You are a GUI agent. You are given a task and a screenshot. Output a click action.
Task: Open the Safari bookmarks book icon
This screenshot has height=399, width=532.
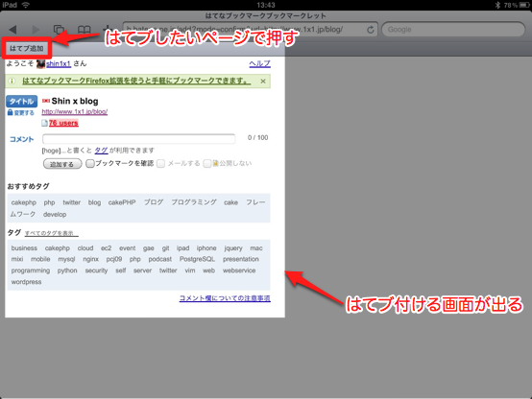(85, 30)
